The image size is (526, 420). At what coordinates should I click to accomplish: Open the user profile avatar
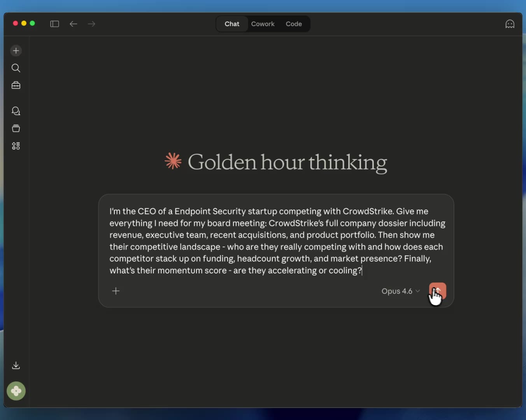tap(16, 391)
